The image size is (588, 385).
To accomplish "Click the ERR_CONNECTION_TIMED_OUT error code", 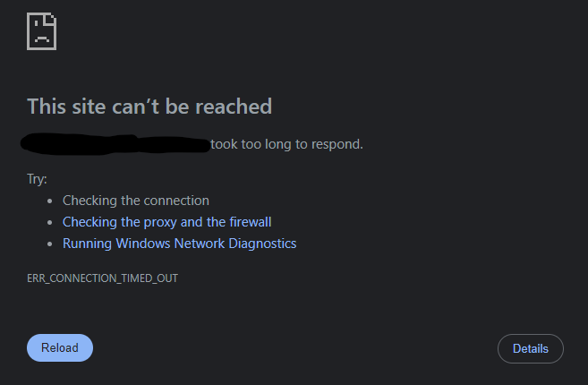I will [102, 278].
